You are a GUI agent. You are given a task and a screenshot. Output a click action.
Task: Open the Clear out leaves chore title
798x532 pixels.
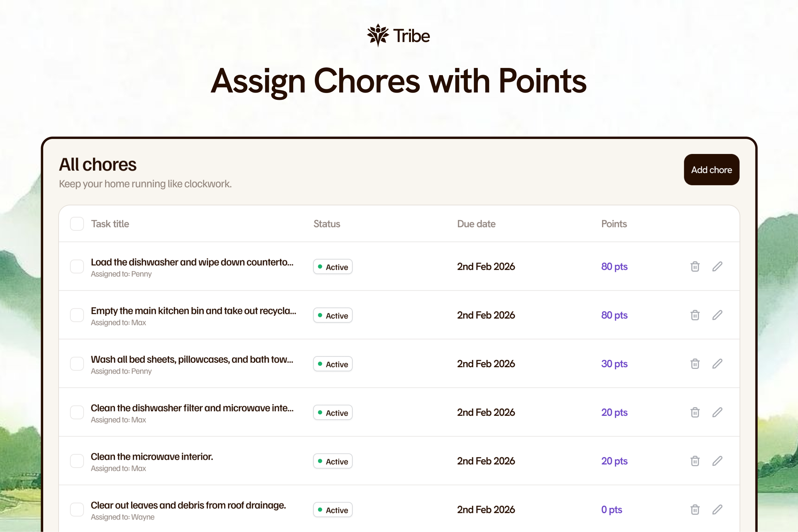188,505
